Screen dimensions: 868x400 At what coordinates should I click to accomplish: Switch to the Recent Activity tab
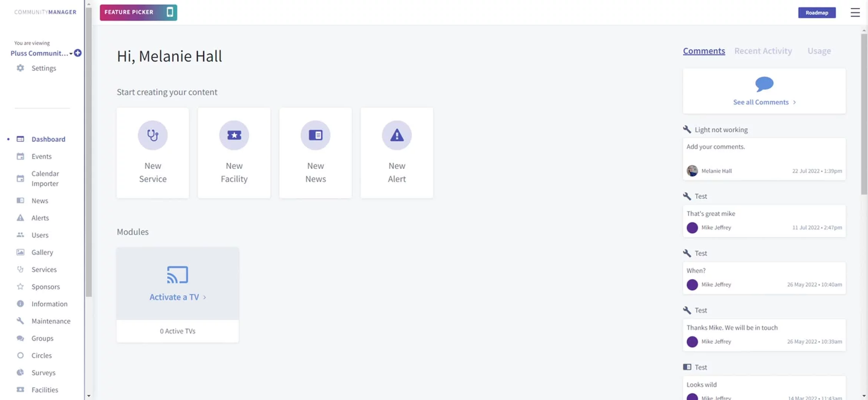[x=763, y=51]
